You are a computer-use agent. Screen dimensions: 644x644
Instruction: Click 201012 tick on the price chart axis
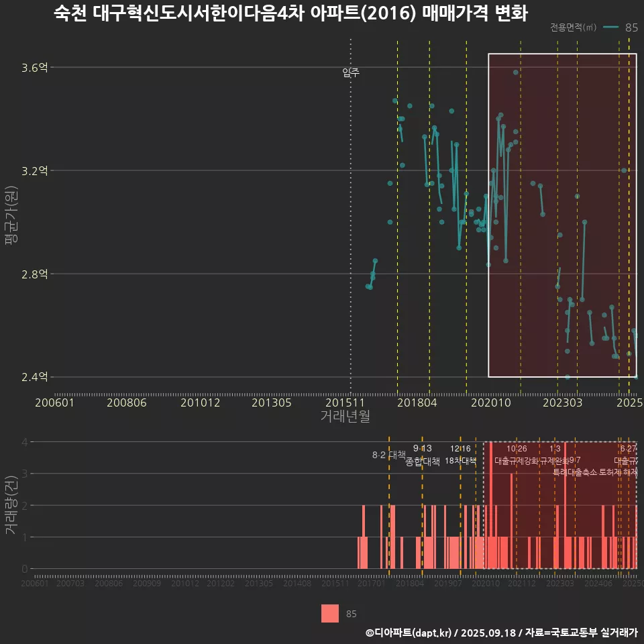[x=201, y=402]
